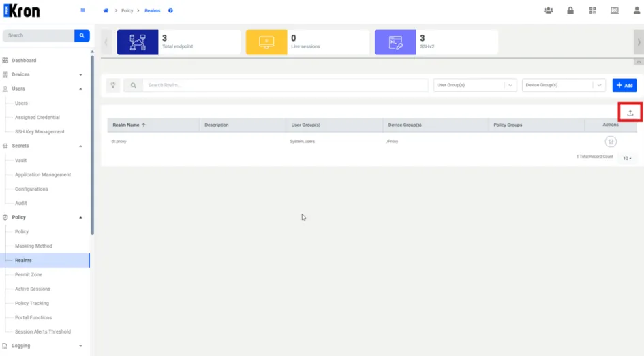Open Policy Tracking item
Screen dimensions: 644x356
coord(32,304)
